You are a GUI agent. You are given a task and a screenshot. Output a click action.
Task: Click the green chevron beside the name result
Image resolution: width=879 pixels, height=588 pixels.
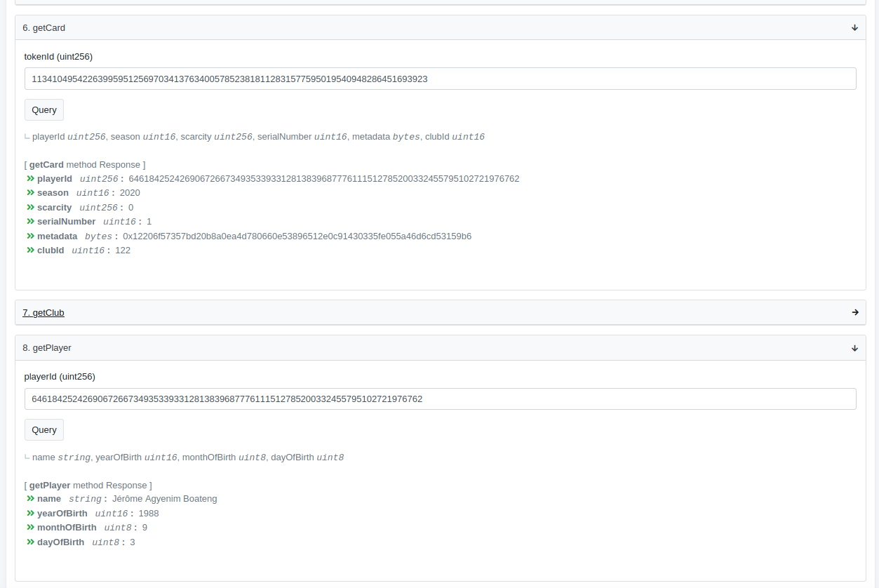[x=31, y=499]
